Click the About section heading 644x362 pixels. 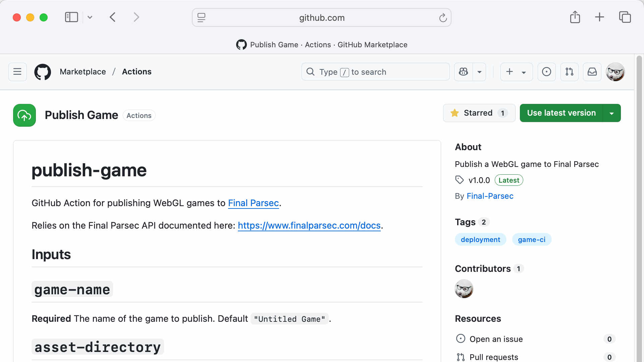pos(468,147)
